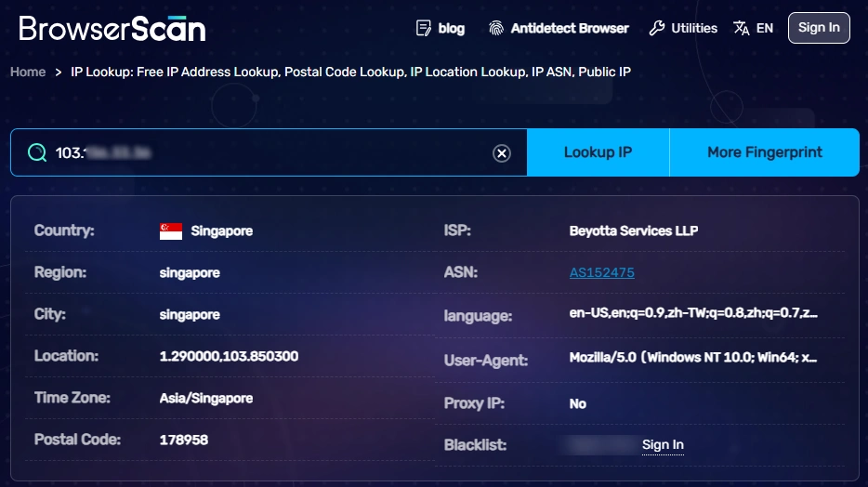The width and height of the screenshot is (868, 487).
Task: Click the ISP: label
Action: coord(457,230)
